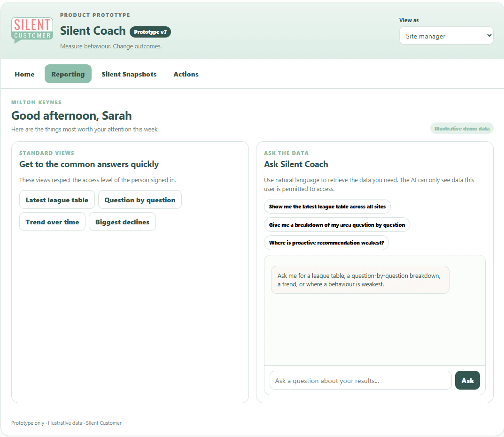Focus the 'Ask a question about your results' field

pos(361,381)
